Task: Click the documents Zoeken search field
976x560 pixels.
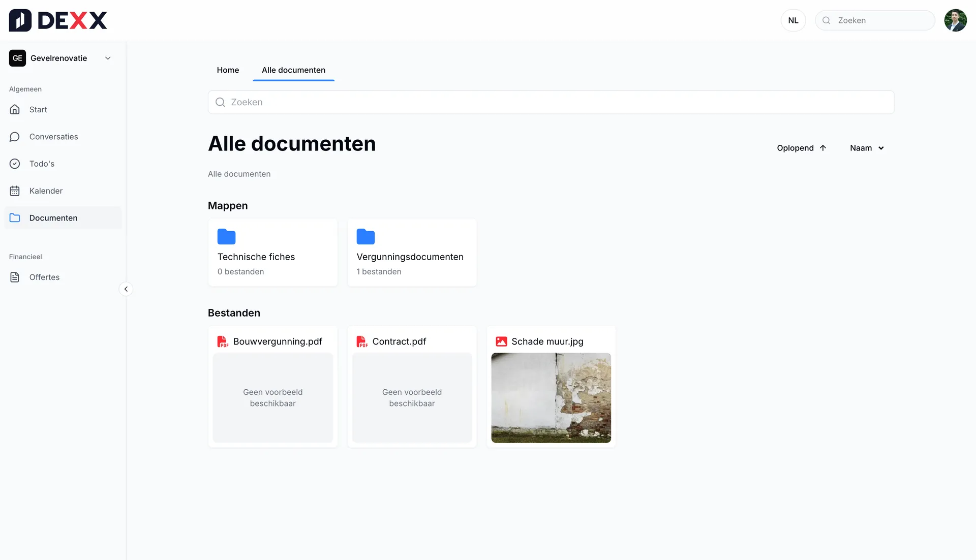Action: [551, 102]
